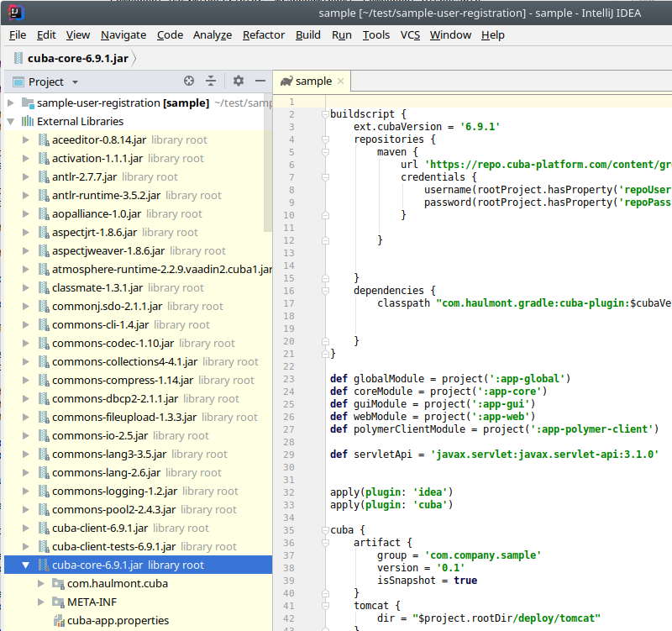Select commons-compress-1.14.jar in the tree
Viewport: 672px width, 631px height.
pos(138,380)
